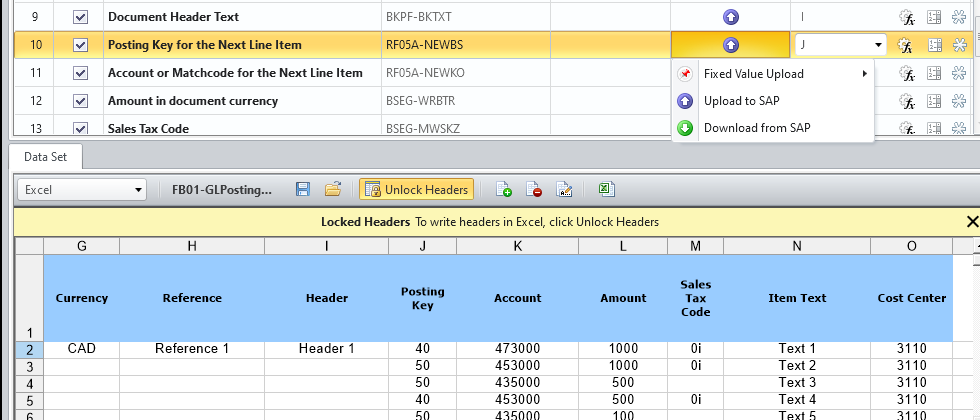Toggle checkbox for Posting Key row 10
This screenshot has width=980, height=420.
tap(81, 45)
